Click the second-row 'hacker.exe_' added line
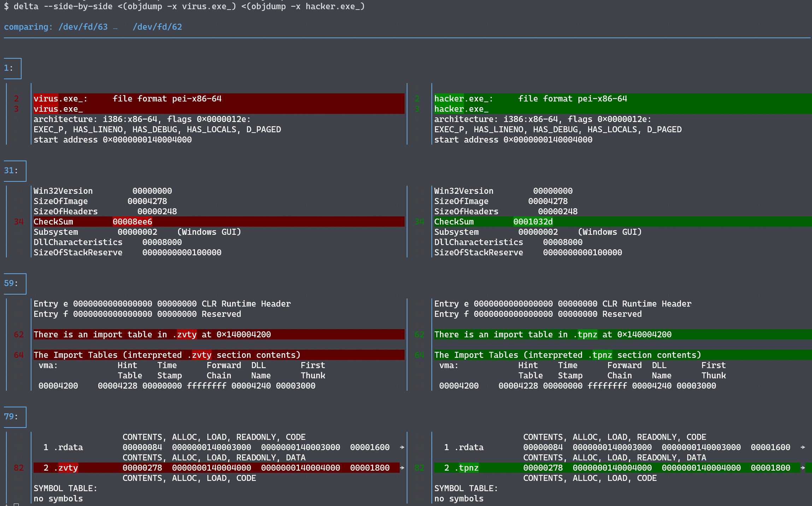This screenshot has width=812, height=506. click(x=623, y=109)
